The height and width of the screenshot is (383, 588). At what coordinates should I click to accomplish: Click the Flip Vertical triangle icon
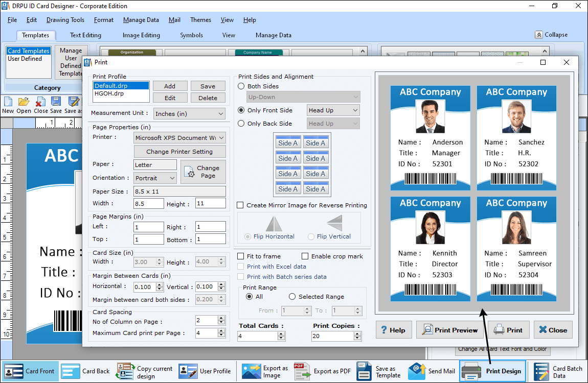pyautogui.click(x=334, y=223)
